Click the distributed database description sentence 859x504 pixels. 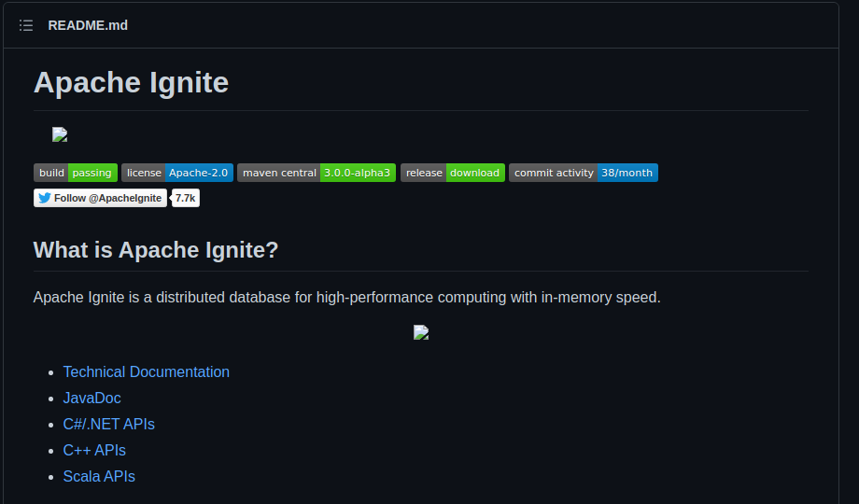[346, 298]
